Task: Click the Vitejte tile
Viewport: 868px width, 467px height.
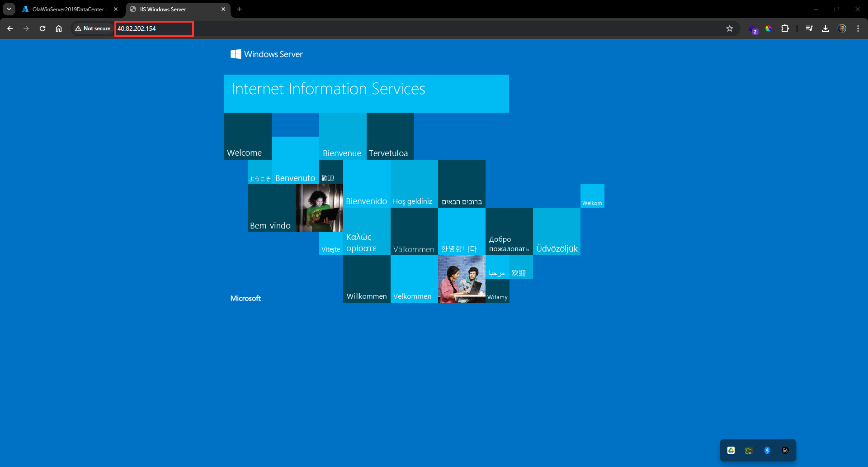Action: coord(331,243)
